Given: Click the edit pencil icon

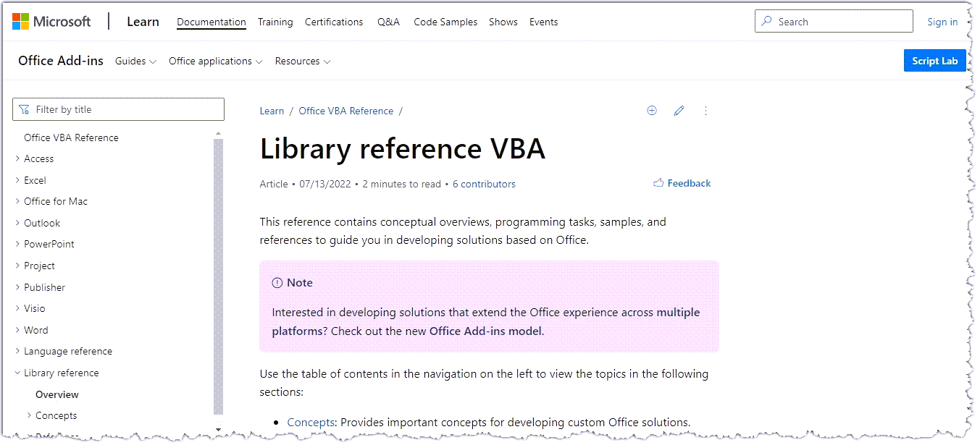Looking at the screenshot, I should coord(679,111).
